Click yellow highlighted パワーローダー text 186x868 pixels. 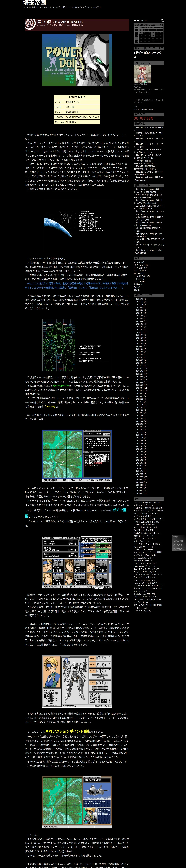[61, 386]
